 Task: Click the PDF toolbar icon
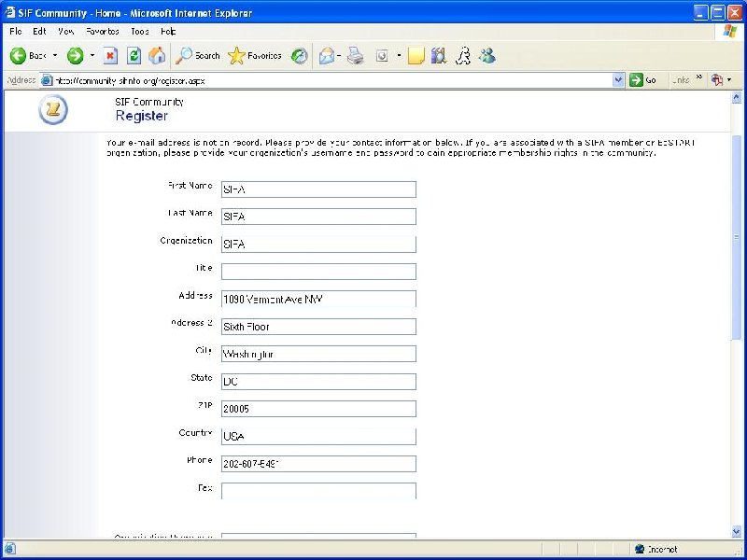(x=717, y=80)
